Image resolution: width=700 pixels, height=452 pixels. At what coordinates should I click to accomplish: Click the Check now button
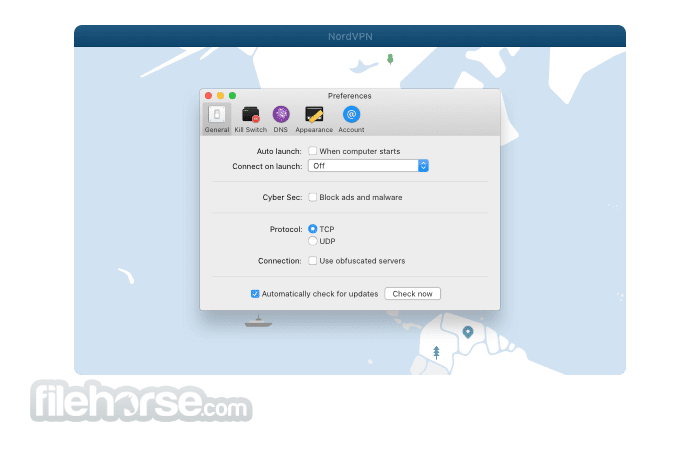(412, 293)
